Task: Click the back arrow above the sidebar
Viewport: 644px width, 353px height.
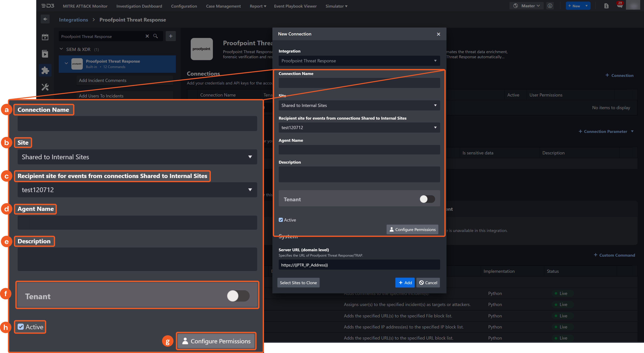Action: pos(45,19)
